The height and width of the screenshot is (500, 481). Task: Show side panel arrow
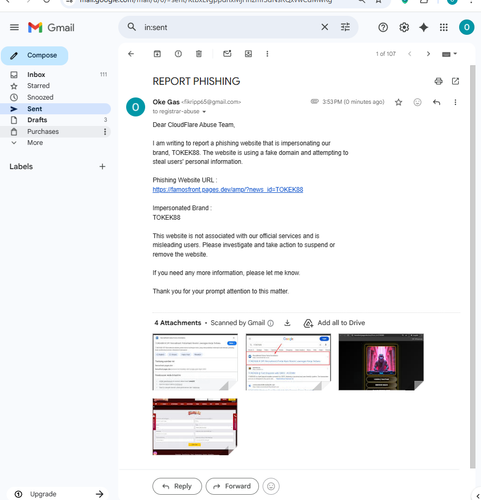point(477,496)
